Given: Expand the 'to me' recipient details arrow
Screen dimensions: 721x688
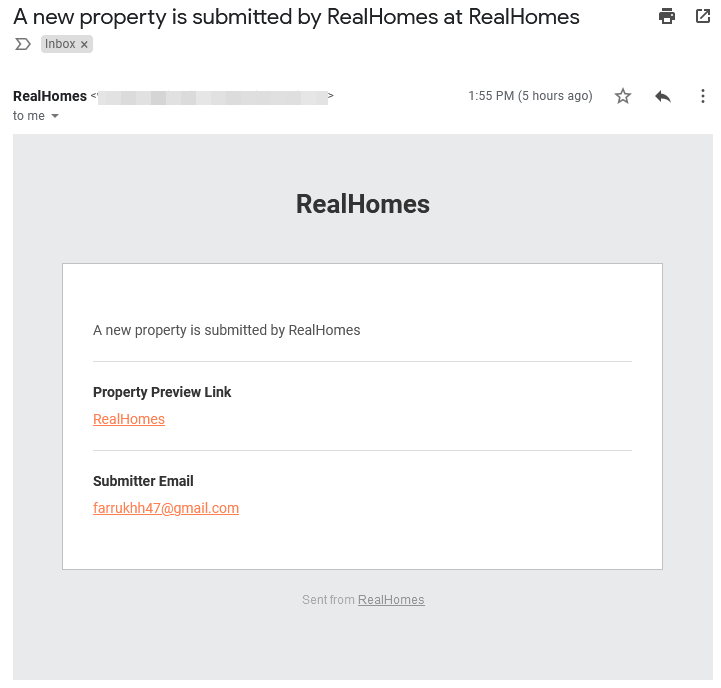Looking at the screenshot, I should click(x=55, y=116).
